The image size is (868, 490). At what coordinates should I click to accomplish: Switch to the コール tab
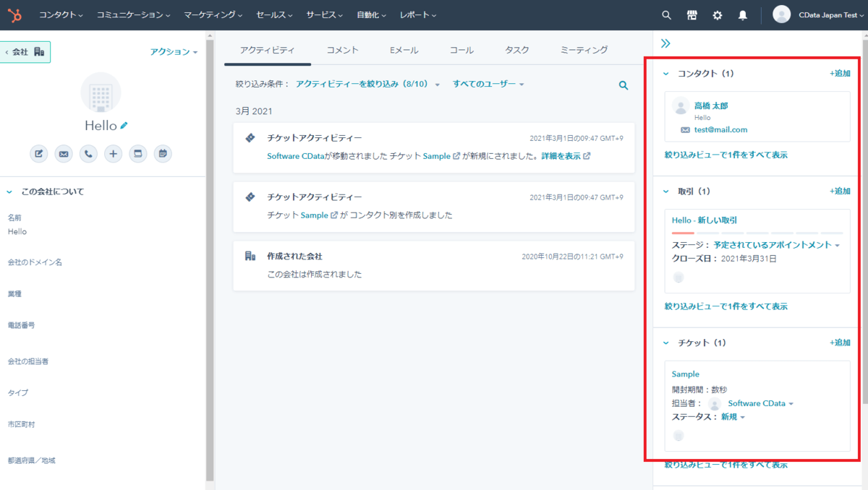[461, 50]
